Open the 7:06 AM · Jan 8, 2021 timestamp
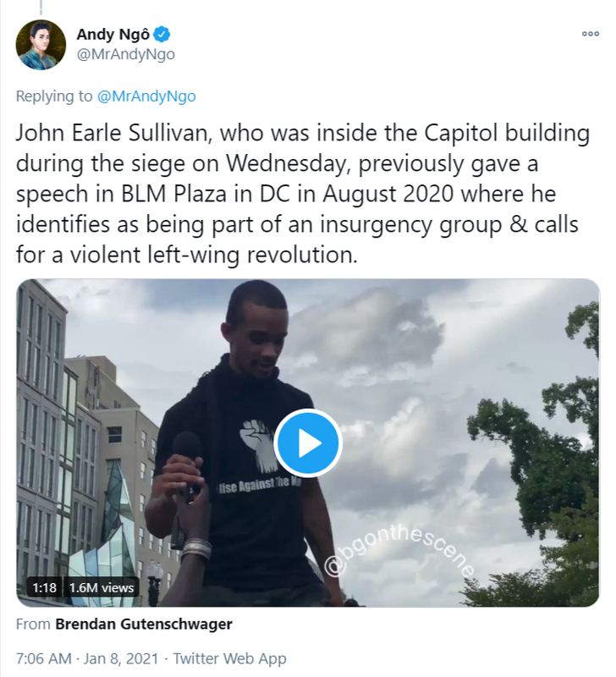Image resolution: width=616 pixels, height=677 pixels. click(87, 658)
